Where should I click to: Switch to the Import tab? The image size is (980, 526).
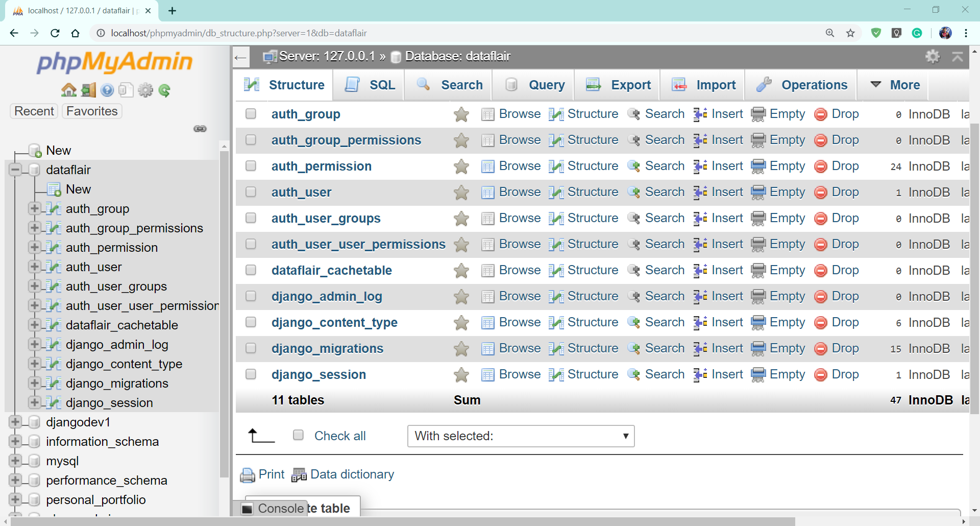(703, 85)
